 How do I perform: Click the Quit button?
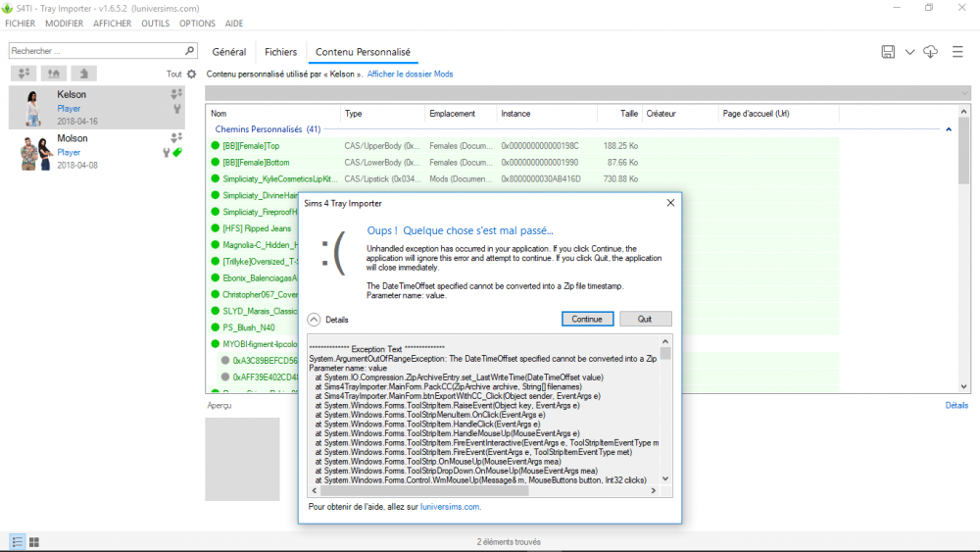pyautogui.click(x=645, y=319)
